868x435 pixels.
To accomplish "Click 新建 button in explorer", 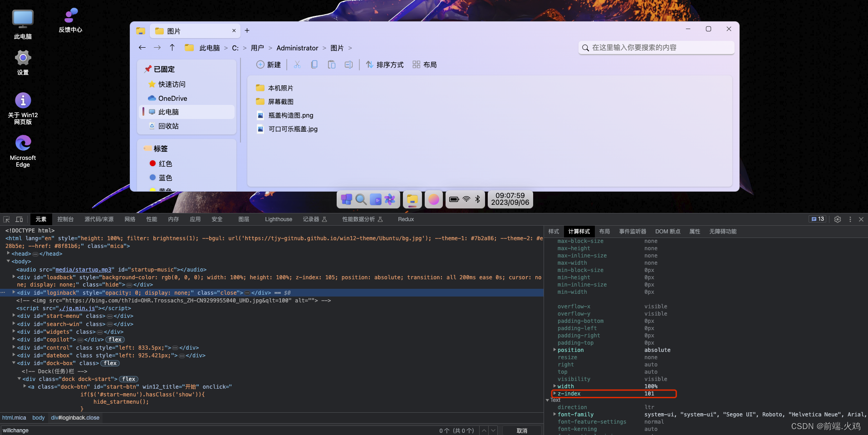I will [269, 65].
